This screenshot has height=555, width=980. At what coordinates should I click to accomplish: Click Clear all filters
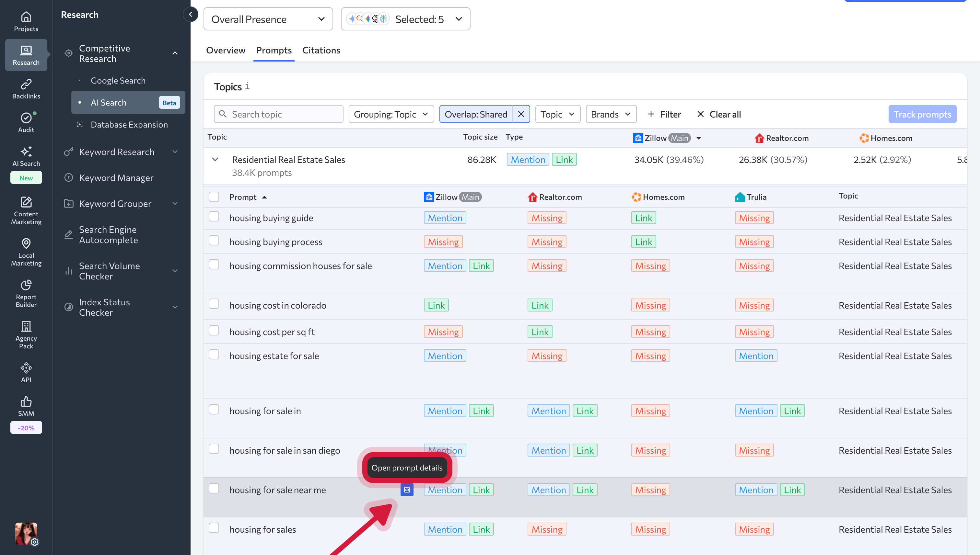(719, 114)
